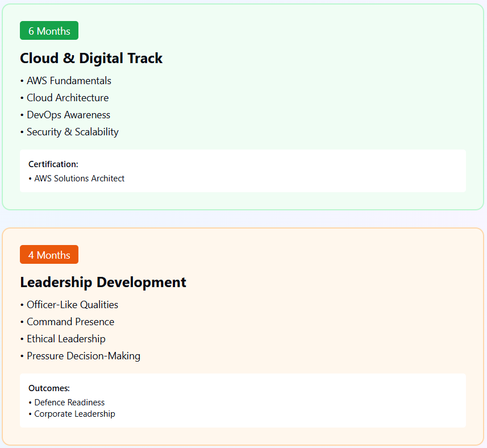The height and width of the screenshot is (448, 487).
Task: Click the Certification label
Action: click(53, 164)
